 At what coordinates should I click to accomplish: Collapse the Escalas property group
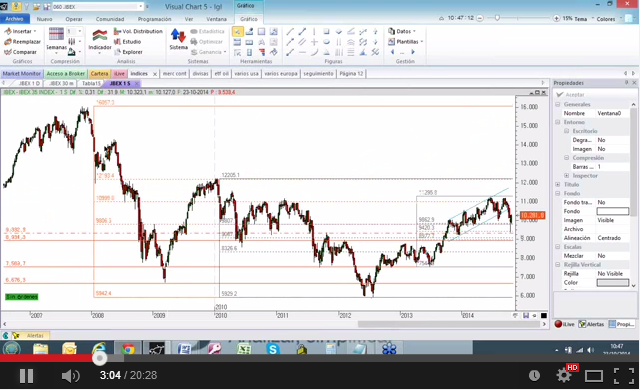[x=558, y=247]
